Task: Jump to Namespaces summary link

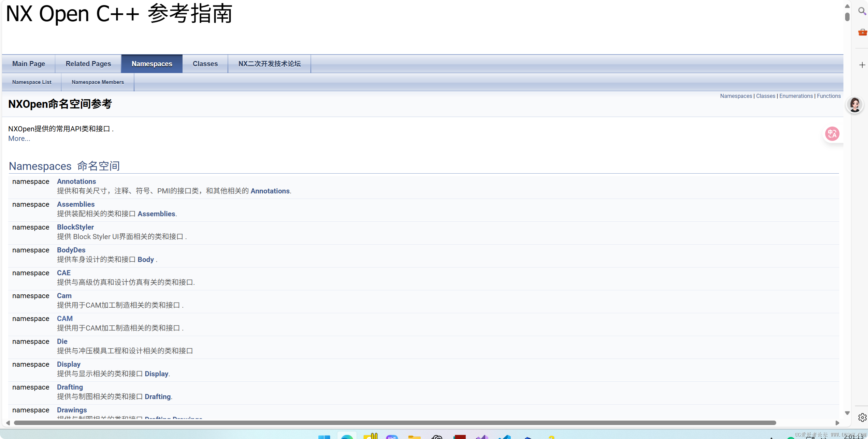Action: (x=736, y=96)
